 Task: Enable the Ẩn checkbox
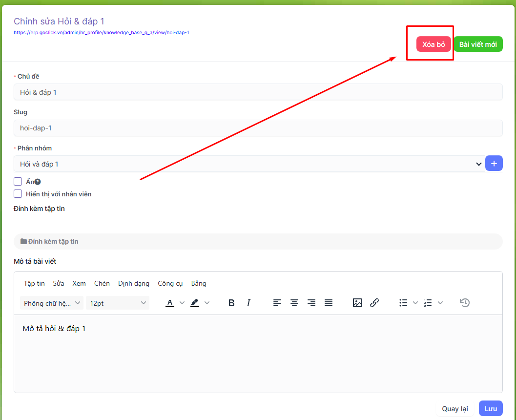[18, 181]
